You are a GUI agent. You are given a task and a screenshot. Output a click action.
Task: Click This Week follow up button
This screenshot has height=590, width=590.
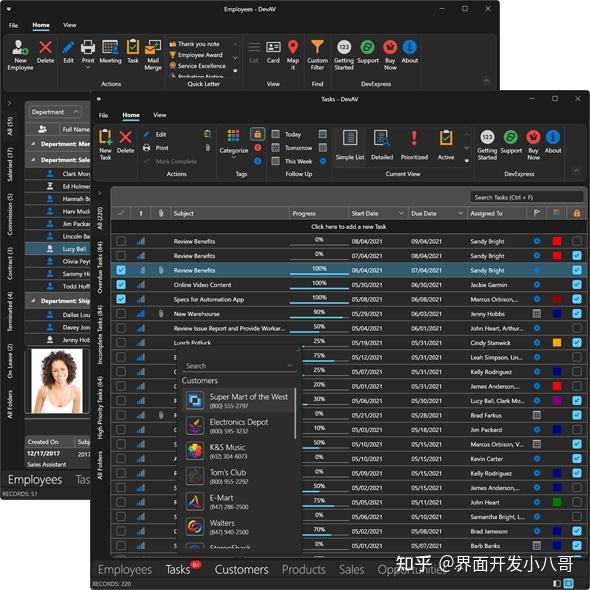292,161
